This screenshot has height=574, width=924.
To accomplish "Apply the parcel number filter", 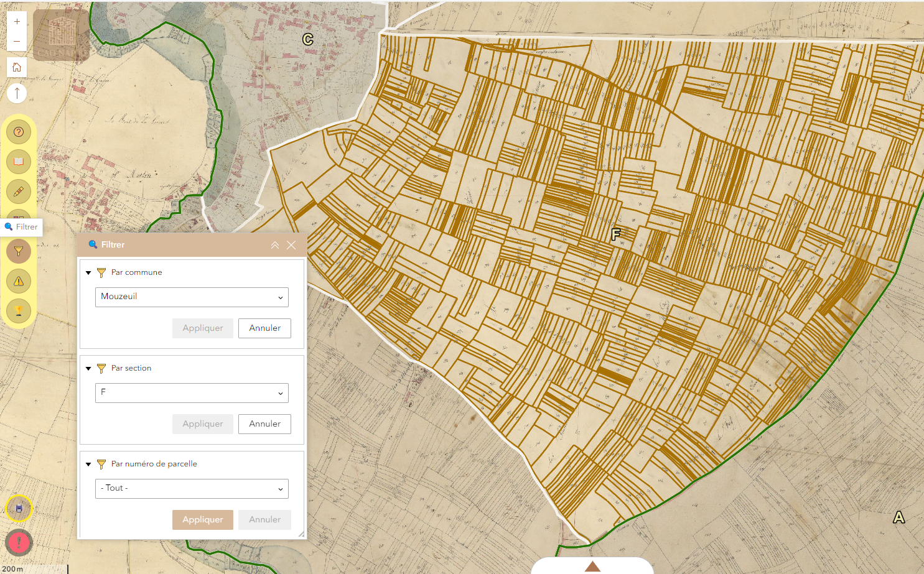I will 202,520.
